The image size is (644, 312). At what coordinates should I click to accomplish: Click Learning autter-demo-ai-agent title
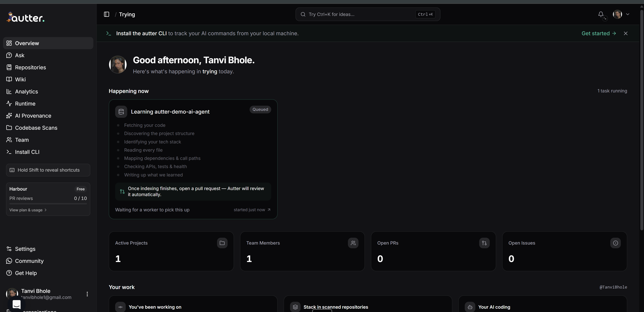pyautogui.click(x=170, y=112)
